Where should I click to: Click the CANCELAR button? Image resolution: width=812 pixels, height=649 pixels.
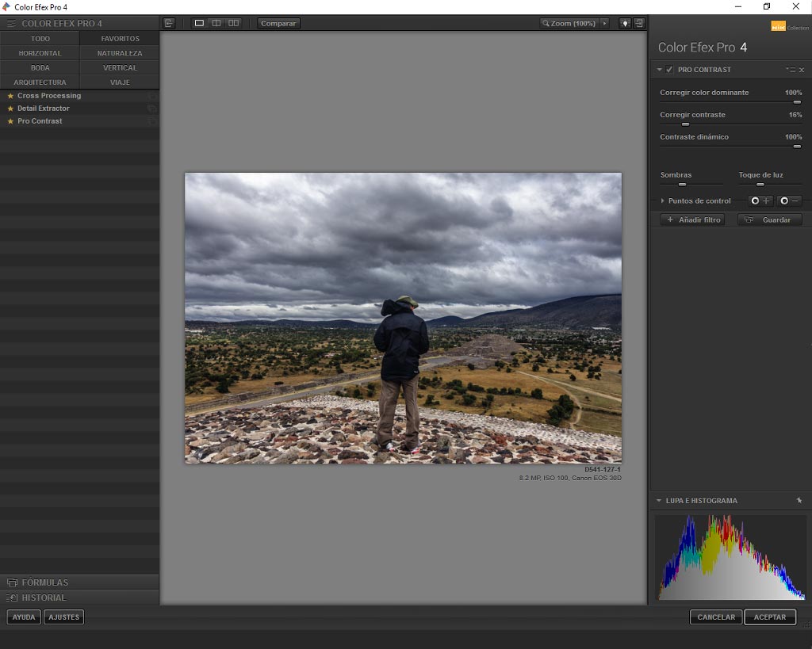pyautogui.click(x=716, y=617)
